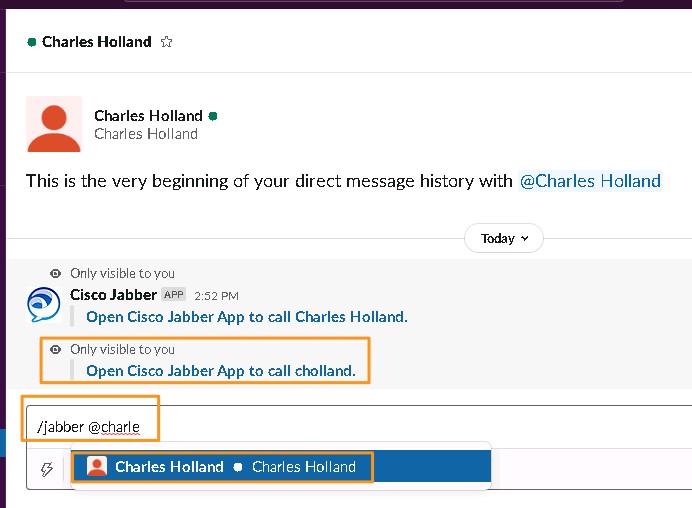This screenshot has width=692, height=508.
Task: Click the Charles Holland conversation header name
Action: pos(96,41)
